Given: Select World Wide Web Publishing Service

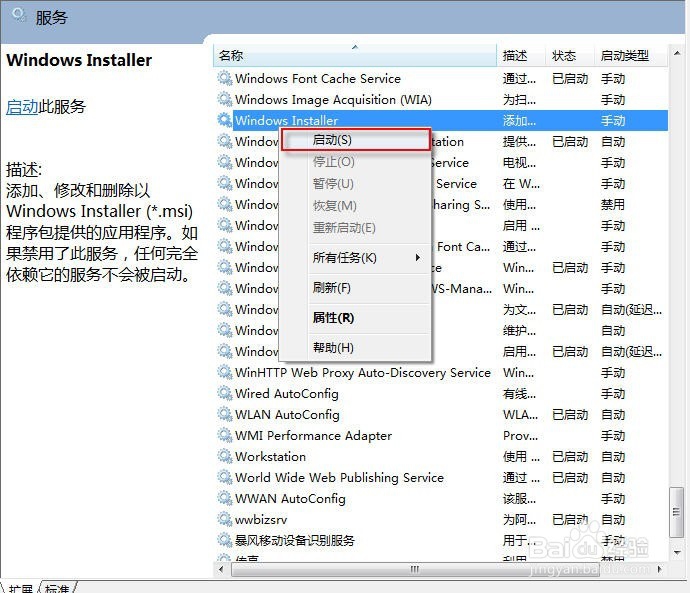Looking at the screenshot, I should point(339,478).
